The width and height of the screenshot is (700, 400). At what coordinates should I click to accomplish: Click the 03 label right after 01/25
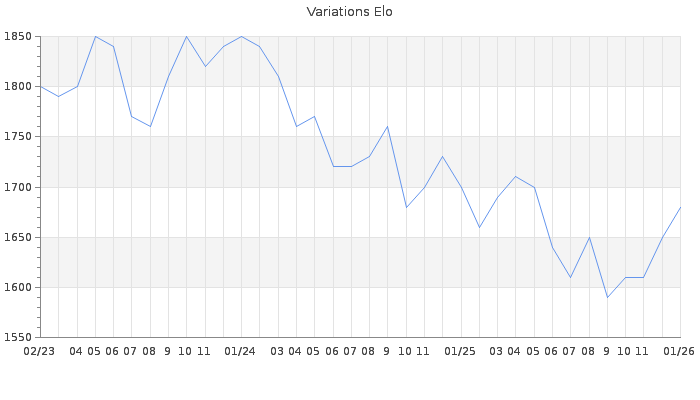[x=497, y=352]
